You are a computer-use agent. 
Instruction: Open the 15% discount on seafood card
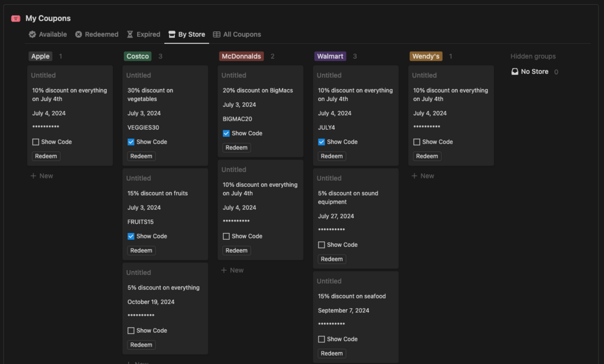(x=352, y=296)
